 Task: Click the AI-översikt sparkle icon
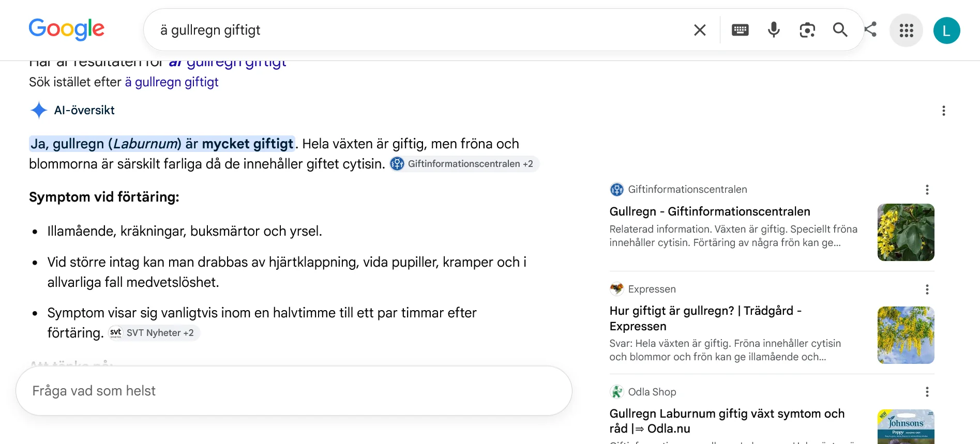click(x=39, y=110)
